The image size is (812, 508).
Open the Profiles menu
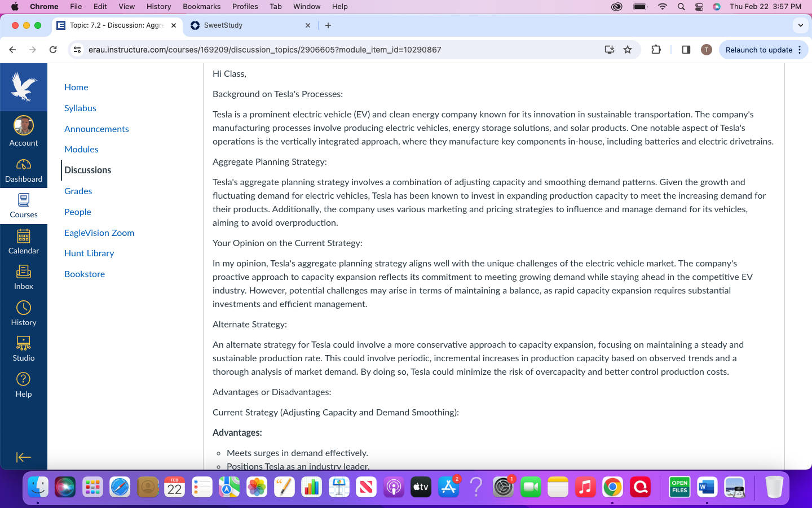[x=245, y=7]
